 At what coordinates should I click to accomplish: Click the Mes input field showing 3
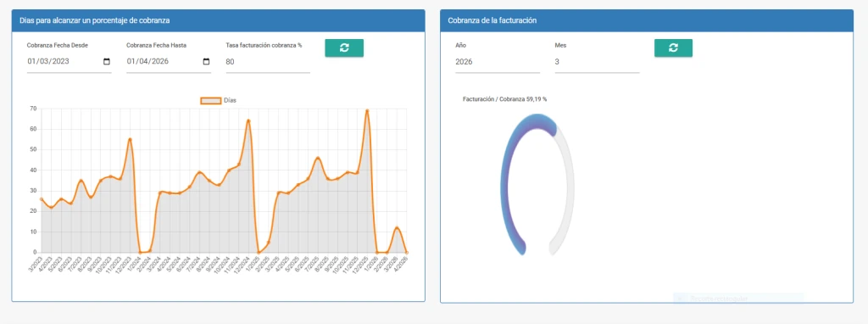point(597,62)
